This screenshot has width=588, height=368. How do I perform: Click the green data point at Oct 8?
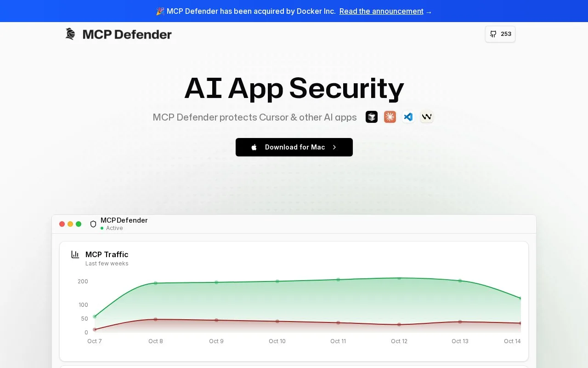(x=155, y=283)
